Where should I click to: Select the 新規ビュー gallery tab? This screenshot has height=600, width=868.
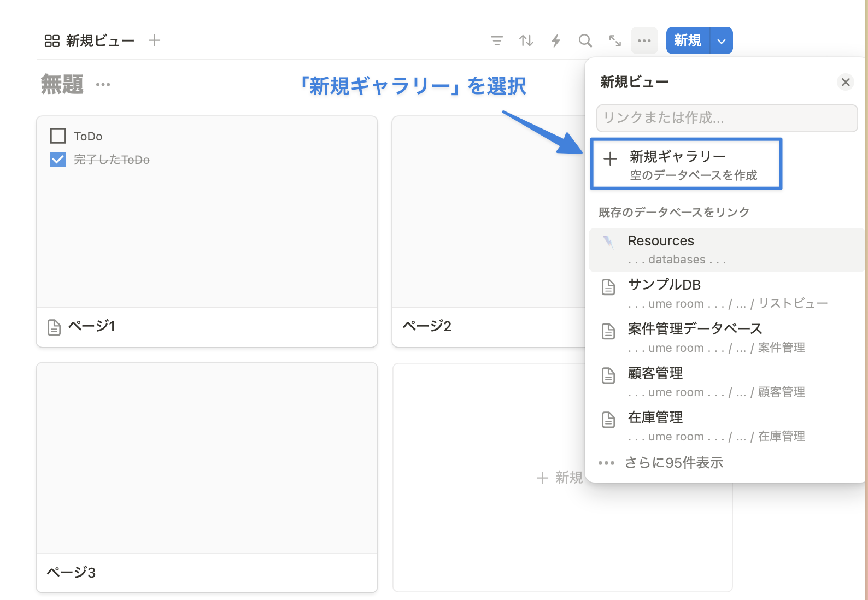click(90, 41)
